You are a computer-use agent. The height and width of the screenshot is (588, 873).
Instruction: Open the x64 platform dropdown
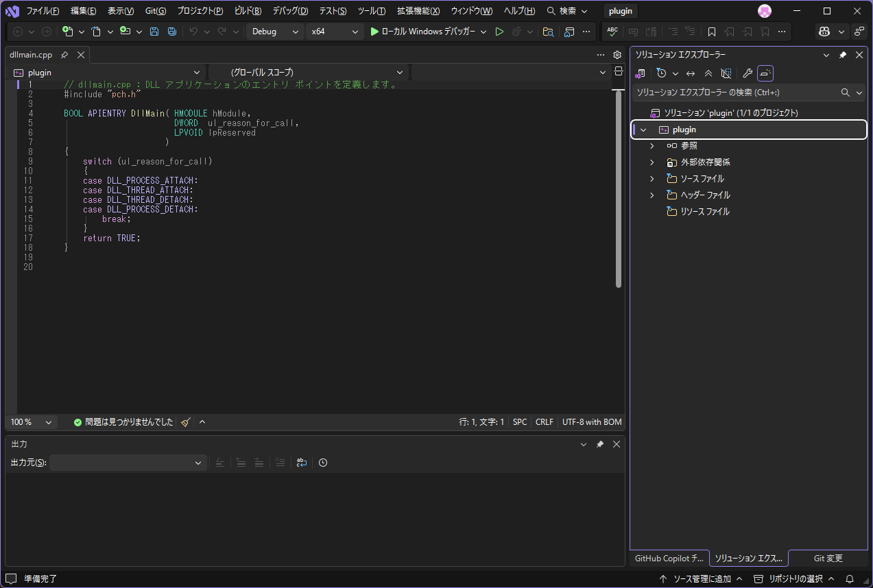334,32
